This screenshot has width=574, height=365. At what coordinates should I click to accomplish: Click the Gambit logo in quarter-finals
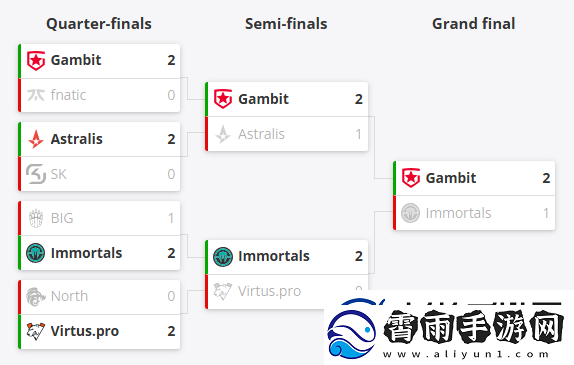36,60
